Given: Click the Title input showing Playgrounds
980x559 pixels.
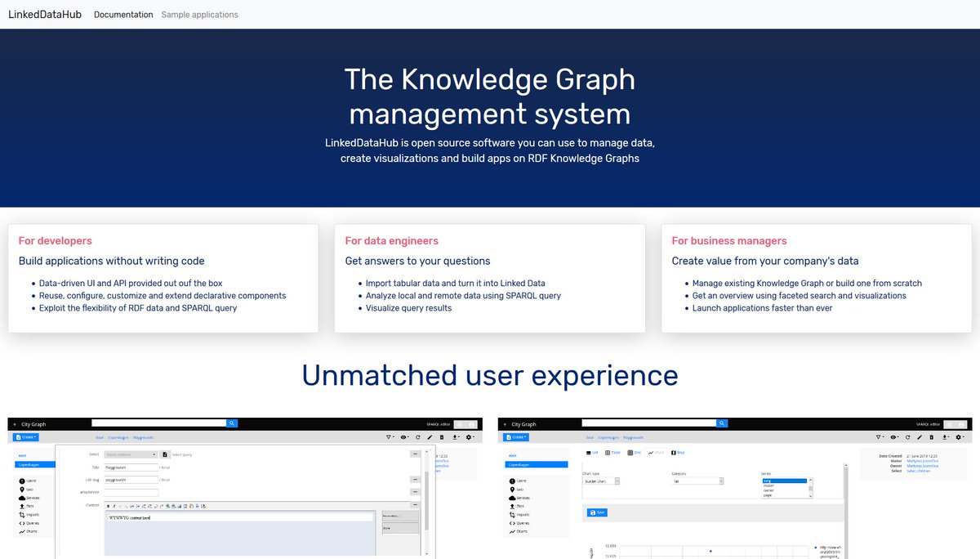Looking at the screenshot, I should click(131, 467).
